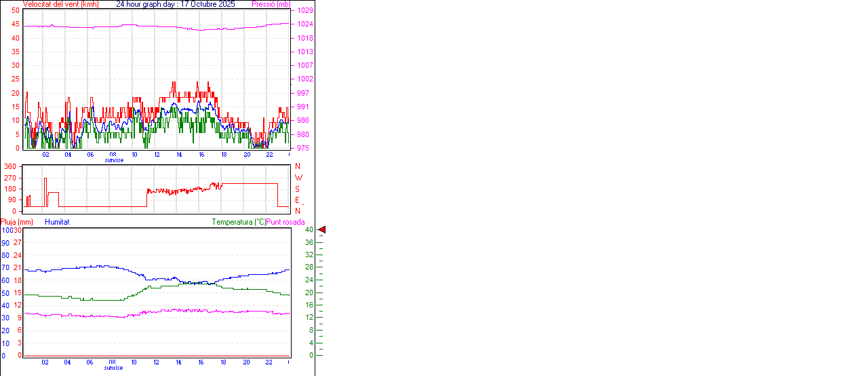The image size is (868, 376).
Task: Select the 'Pressió (mb)' axis label
Action: click(x=270, y=4)
